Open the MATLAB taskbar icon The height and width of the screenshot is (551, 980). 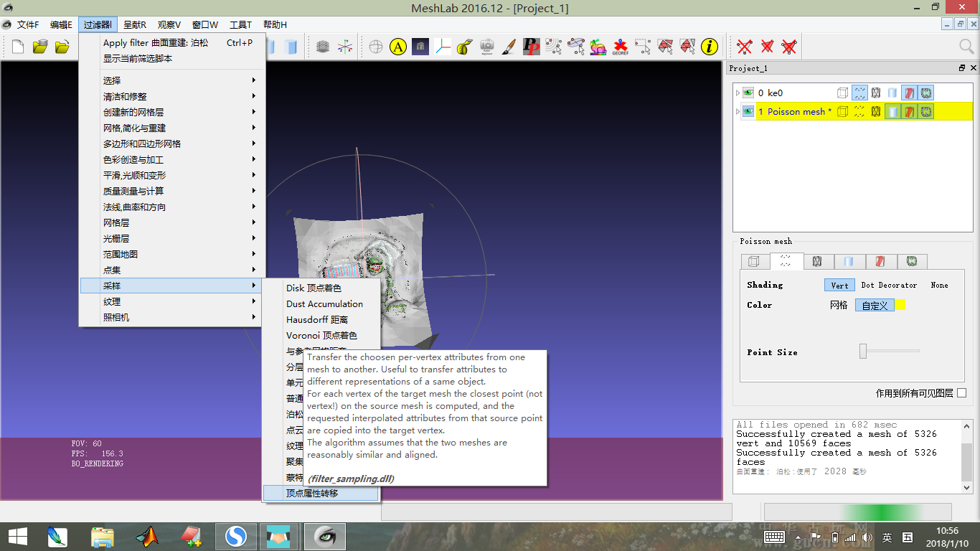pyautogui.click(x=147, y=536)
